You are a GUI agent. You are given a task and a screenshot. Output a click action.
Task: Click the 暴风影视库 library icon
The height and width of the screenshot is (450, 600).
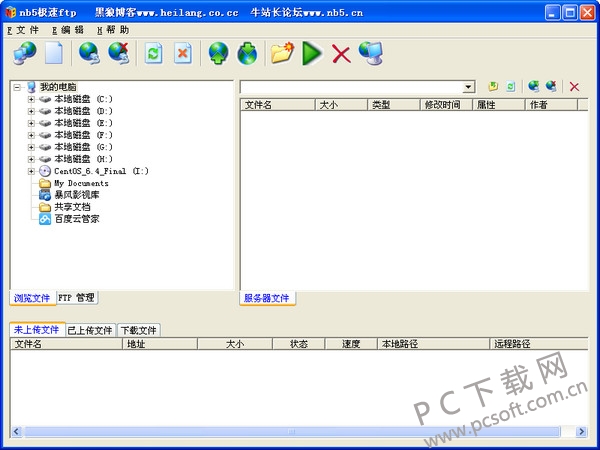pyautogui.click(x=45, y=195)
